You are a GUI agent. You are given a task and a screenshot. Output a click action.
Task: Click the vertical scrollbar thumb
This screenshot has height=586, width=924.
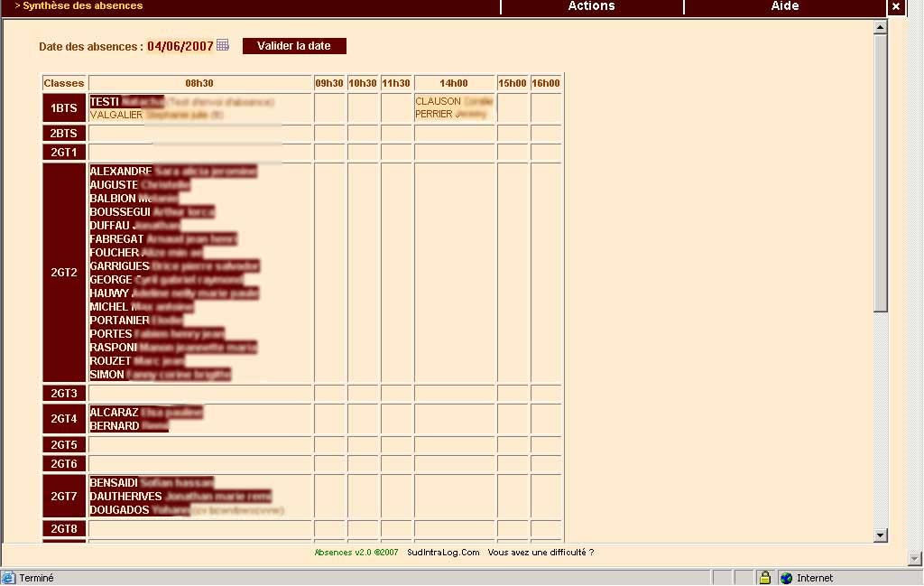(881, 172)
